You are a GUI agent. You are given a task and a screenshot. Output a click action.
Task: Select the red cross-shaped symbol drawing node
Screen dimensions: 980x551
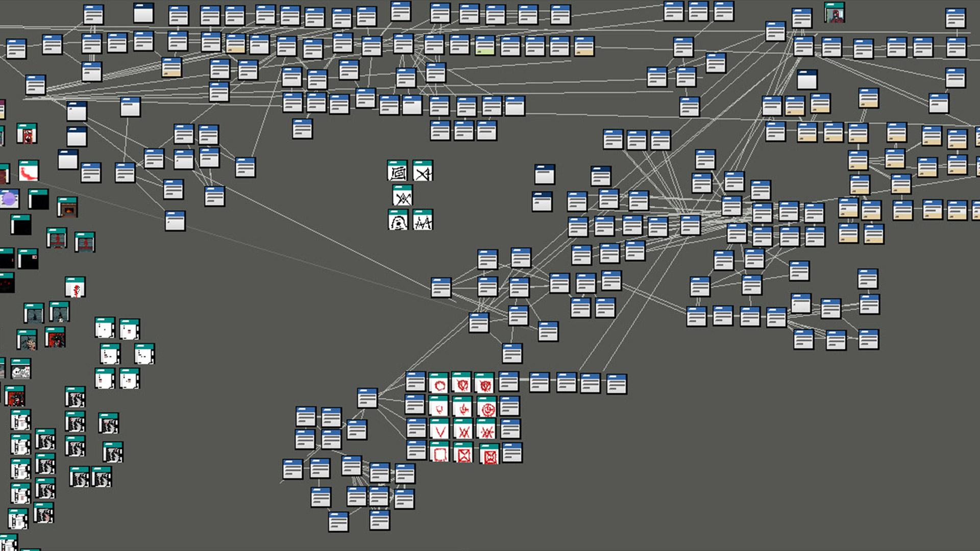pyautogui.click(x=463, y=408)
